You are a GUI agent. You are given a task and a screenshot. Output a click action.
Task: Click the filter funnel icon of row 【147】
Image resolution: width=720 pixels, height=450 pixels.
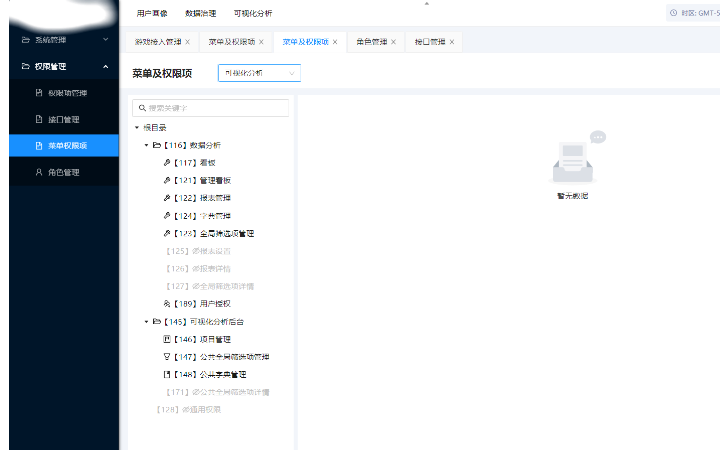[x=167, y=357]
